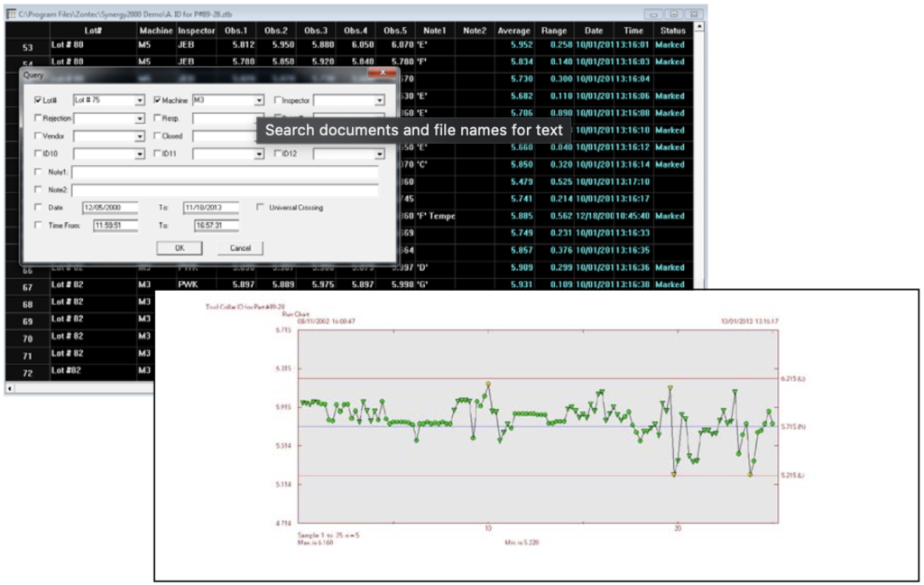924x585 pixels.
Task: Click the Obs.2 column header
Action: click(276, 31)
